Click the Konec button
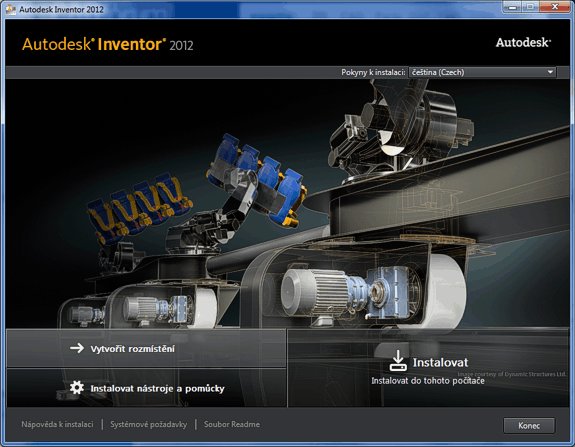575x447 pixels. pos(529,426)
